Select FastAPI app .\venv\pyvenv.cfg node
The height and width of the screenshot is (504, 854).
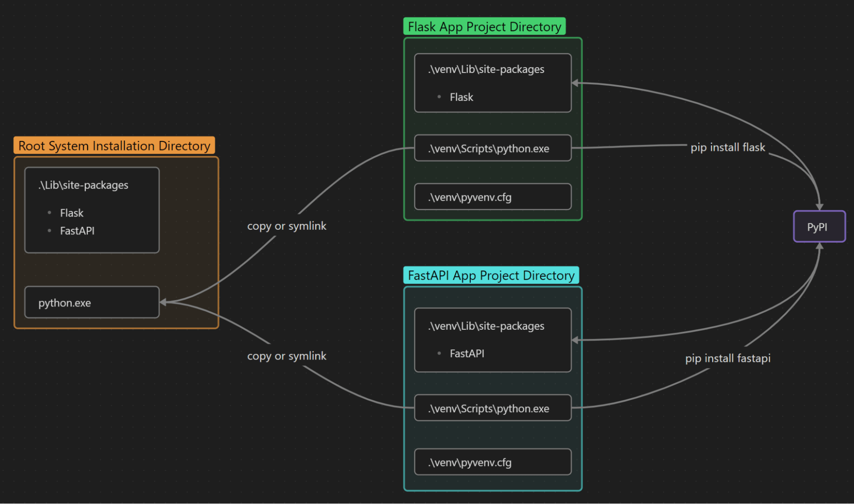(492, 462)
